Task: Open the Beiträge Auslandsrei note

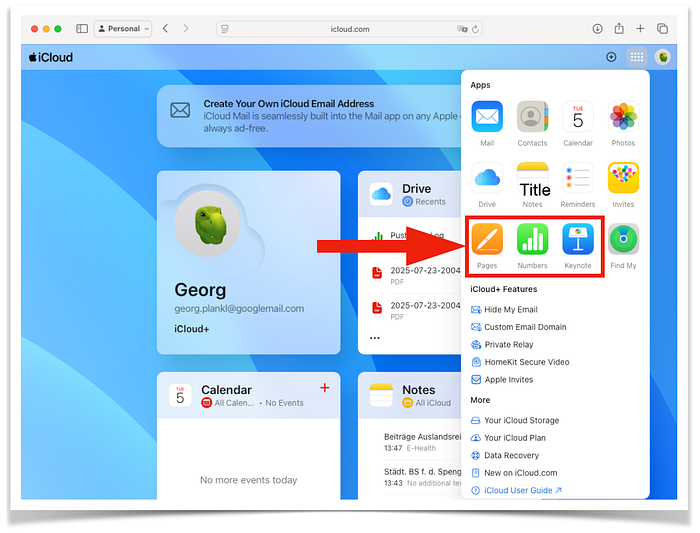Action: click(x=422, y=441)
